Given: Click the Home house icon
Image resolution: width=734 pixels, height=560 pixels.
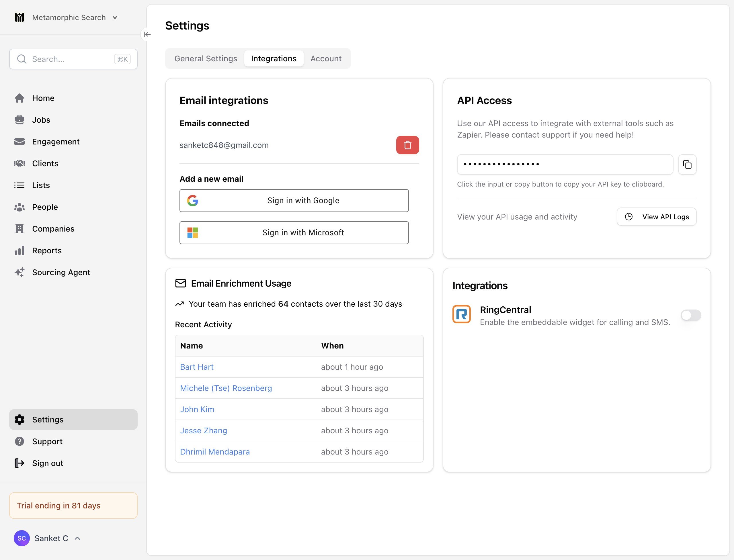Looking at the screenshot, I should click(20, 98).
